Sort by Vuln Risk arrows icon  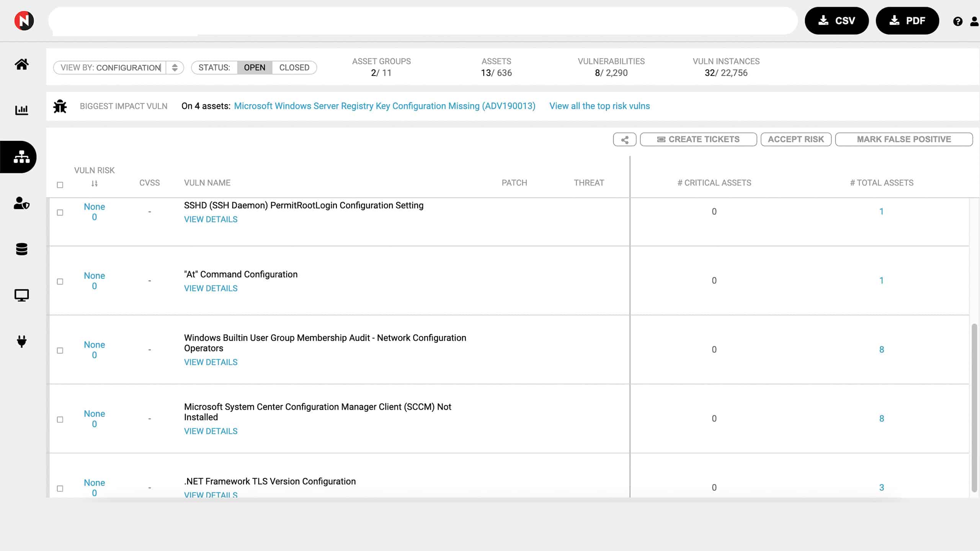tap(95, 183)
